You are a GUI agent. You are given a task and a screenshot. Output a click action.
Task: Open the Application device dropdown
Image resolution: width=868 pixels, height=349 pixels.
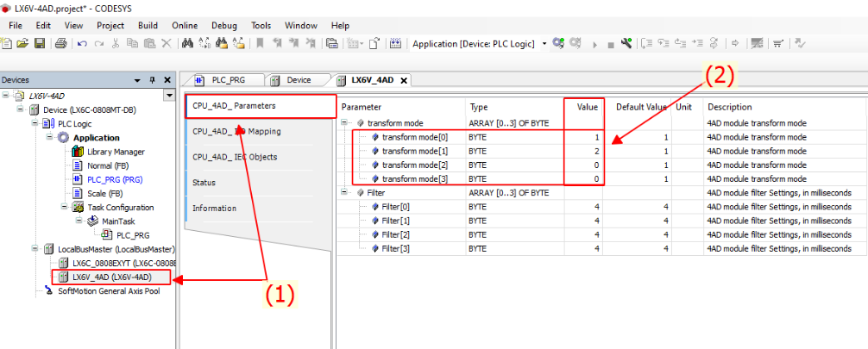tap(544, 43)
